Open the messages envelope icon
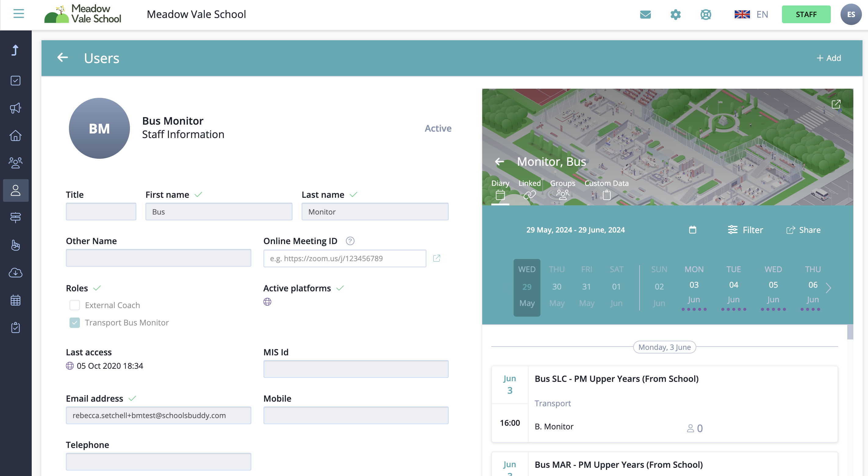Image resolution: width=868 pixels, height=476 pixels. 645,15
